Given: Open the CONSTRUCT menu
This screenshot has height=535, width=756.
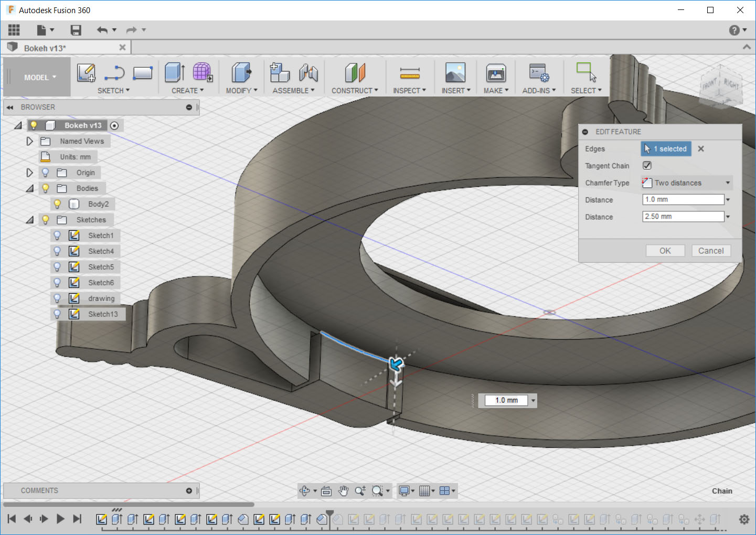Looking at the screenshot, I should 355,91.
